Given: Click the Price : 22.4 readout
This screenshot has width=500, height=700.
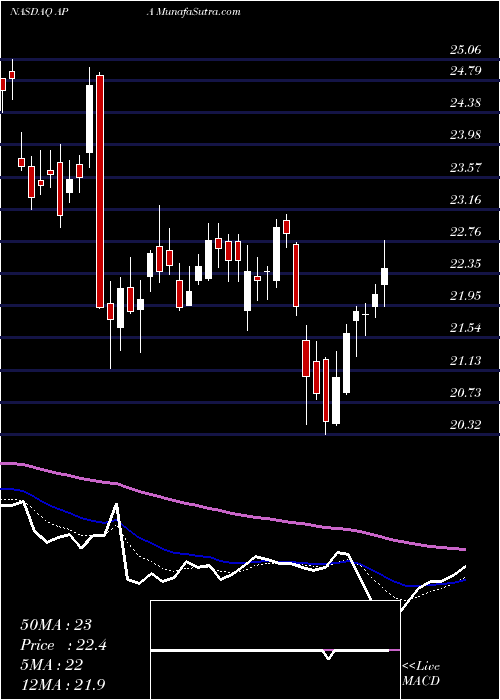Looking at the screenshot, I should coord(63,645).
